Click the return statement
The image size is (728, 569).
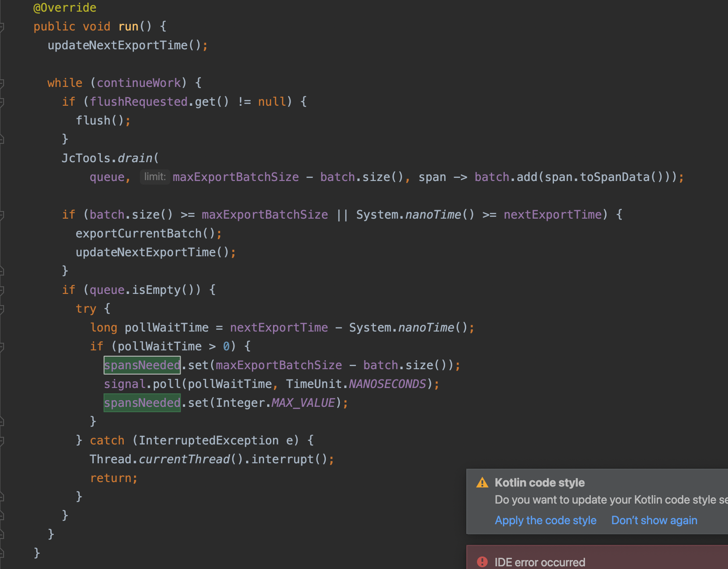(x=114, y=478)
